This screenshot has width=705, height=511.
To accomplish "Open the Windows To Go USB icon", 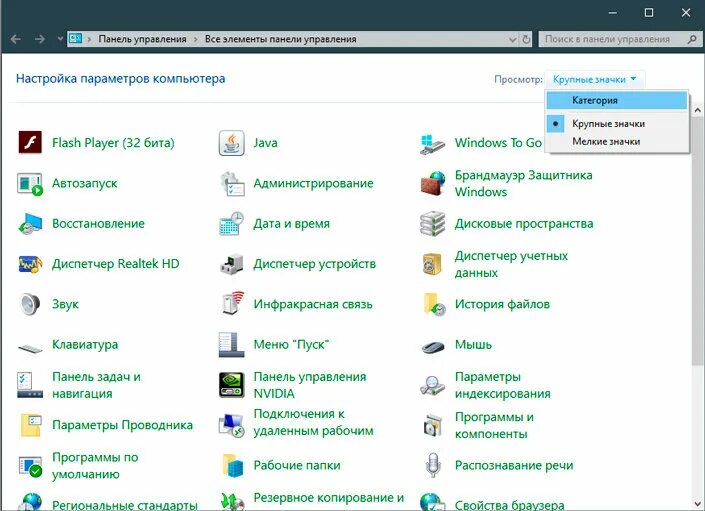I will click(433, 144).
